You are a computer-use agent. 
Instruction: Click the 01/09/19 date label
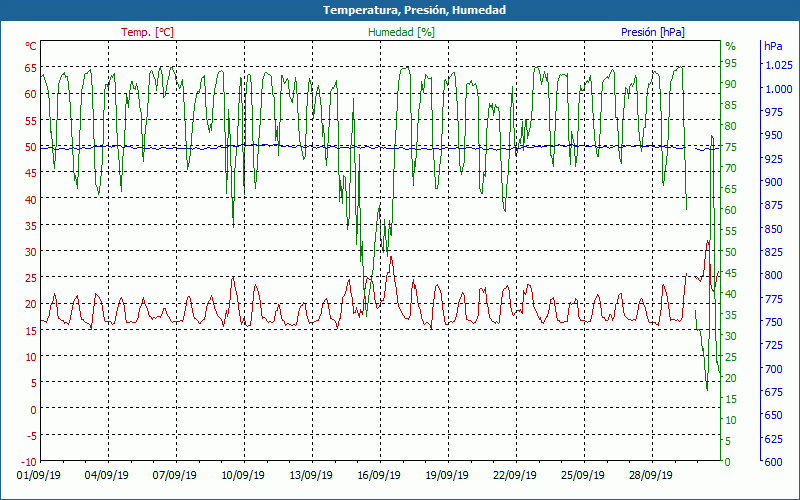coord(39,476)
